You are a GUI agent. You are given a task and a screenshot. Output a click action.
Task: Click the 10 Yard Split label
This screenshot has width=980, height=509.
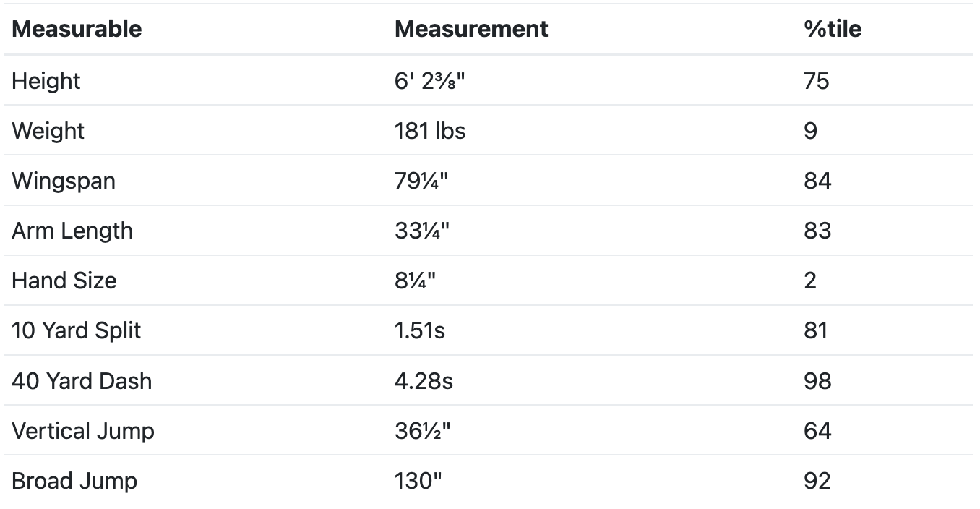pos(76,330)
